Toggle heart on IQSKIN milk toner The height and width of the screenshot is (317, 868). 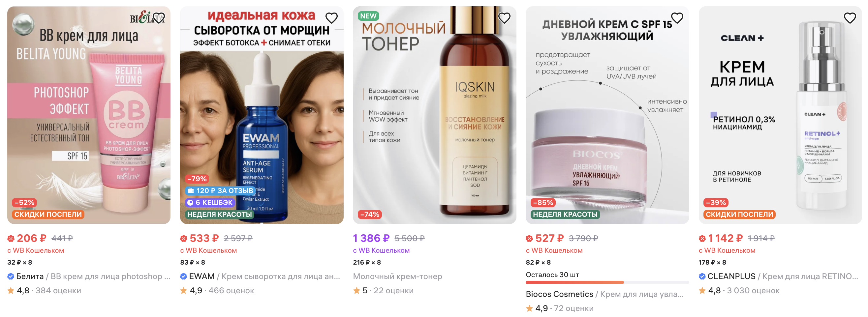[505, 18]
